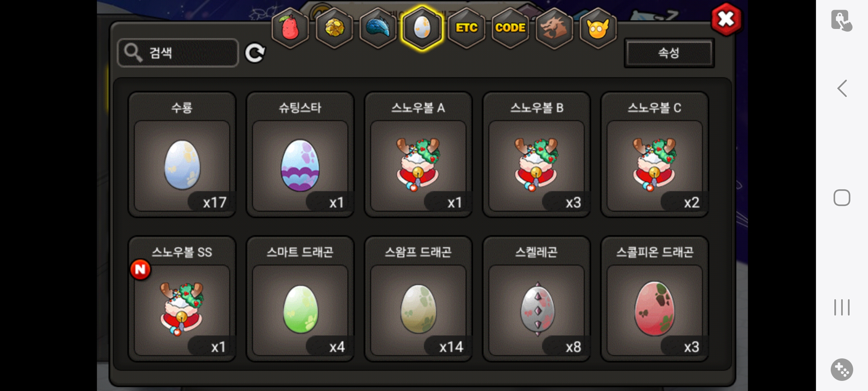The height and width of the screenshot is (391, 868).
Task: Select new 스노우볼 SS item
Action: pyautogui.click(x=182, y=299)
